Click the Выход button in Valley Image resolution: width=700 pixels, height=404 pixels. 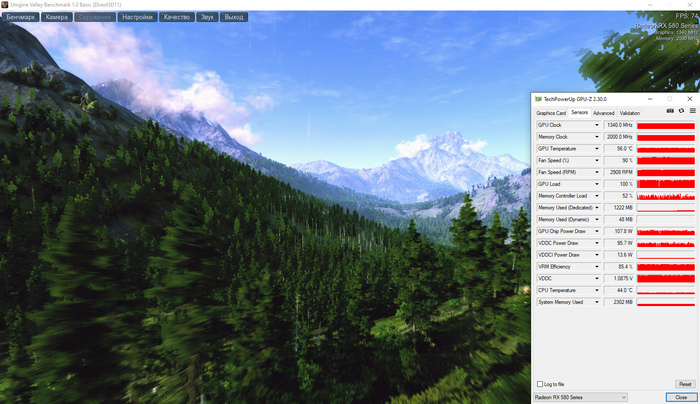234,17
